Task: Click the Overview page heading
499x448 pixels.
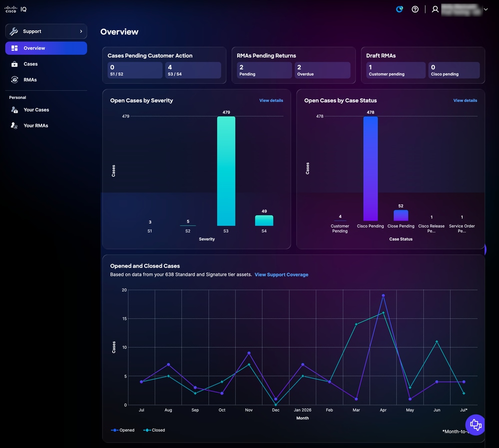Action: 119,32
